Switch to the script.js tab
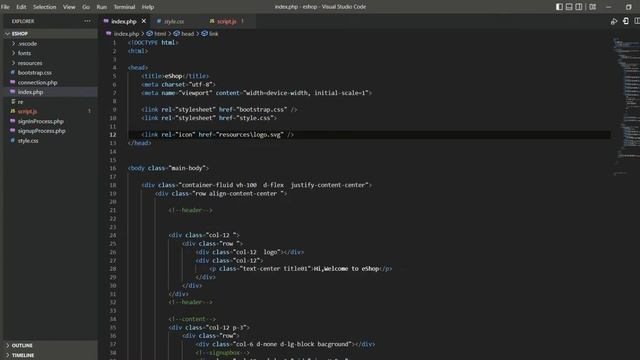 (226, 21)
